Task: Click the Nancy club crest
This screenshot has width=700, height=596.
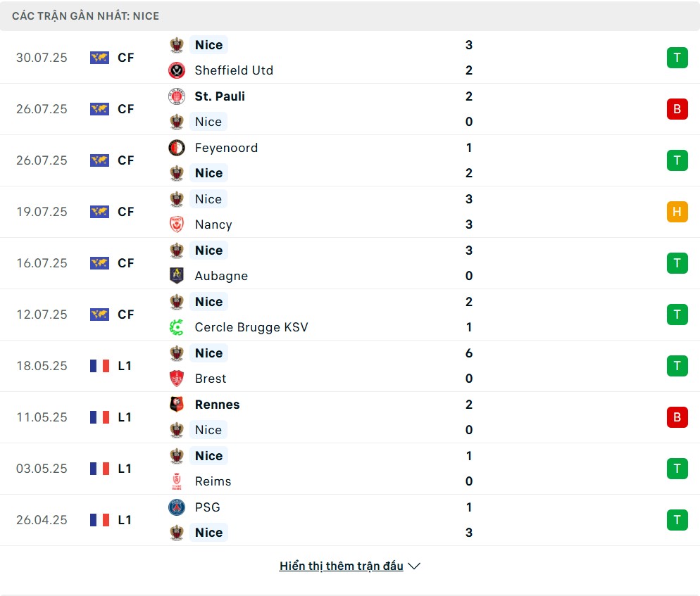Action: (x=177, y=224)
